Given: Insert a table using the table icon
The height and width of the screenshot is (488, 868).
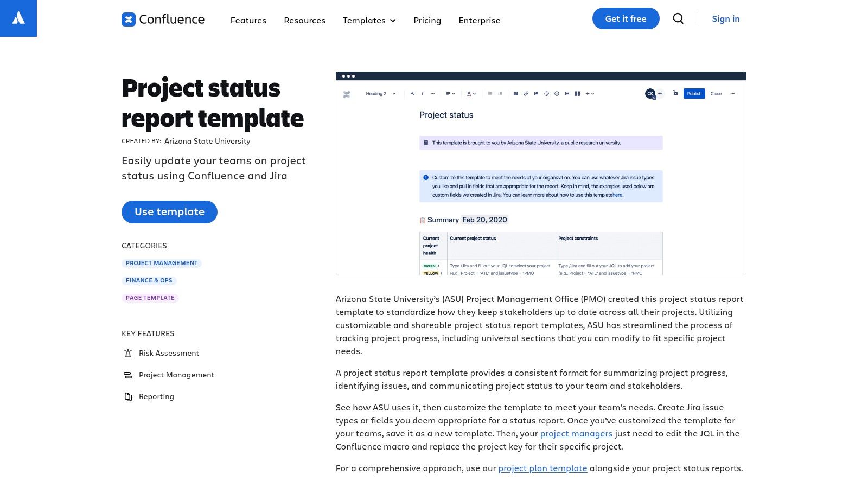Looking at the screenshot, I should click(x=567, y=93).
